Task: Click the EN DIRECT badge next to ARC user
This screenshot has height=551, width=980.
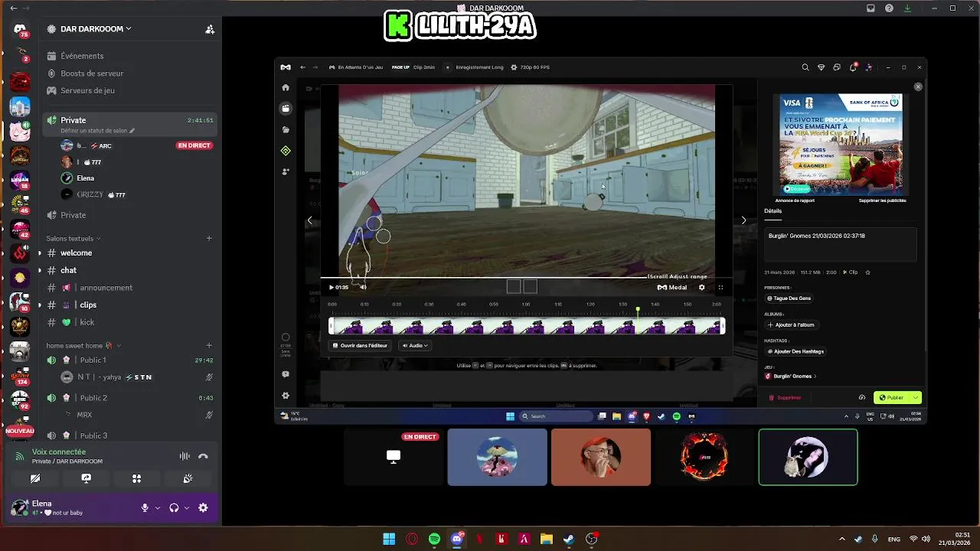Action: point(194,145)
